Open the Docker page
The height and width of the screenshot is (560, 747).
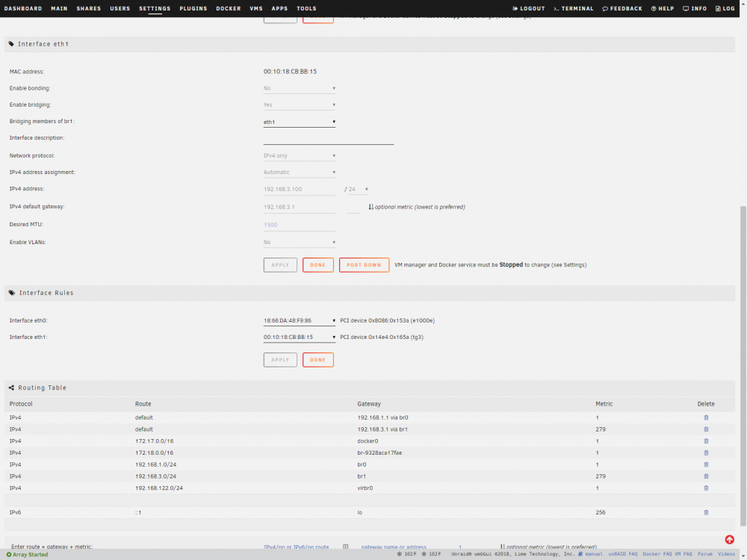(228, 8)
